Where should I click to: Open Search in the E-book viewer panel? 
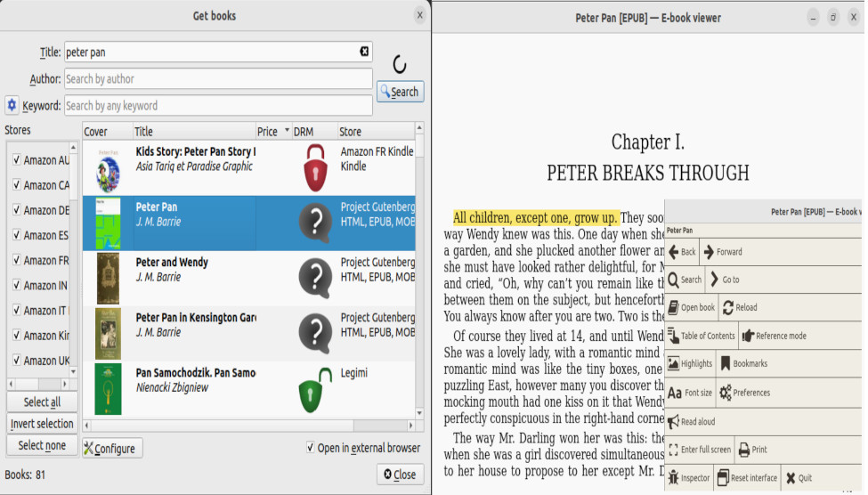click(685, 280)
